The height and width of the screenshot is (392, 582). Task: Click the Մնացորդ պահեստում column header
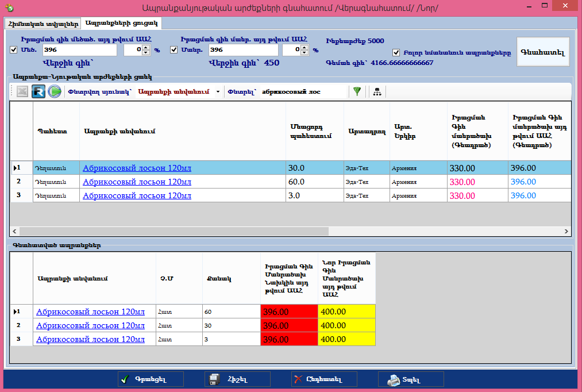[x=315, y=131]
